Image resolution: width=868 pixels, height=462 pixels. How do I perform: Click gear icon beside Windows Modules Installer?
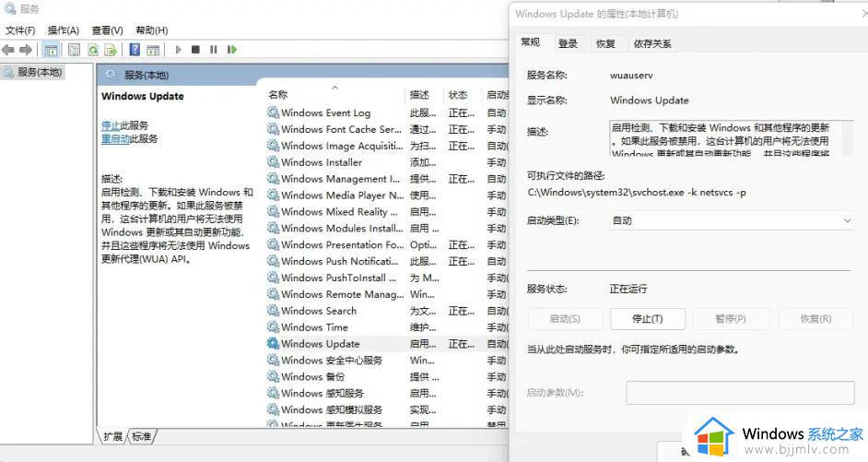tap(273, 228)
